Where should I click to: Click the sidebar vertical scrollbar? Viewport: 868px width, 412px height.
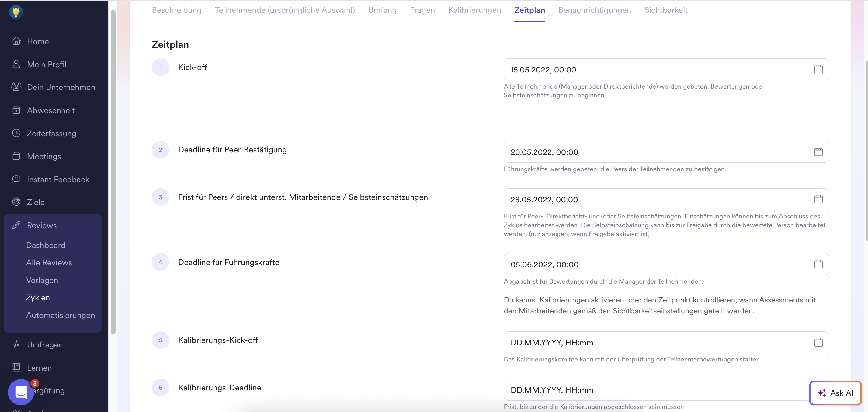click(x=113, y=172)
